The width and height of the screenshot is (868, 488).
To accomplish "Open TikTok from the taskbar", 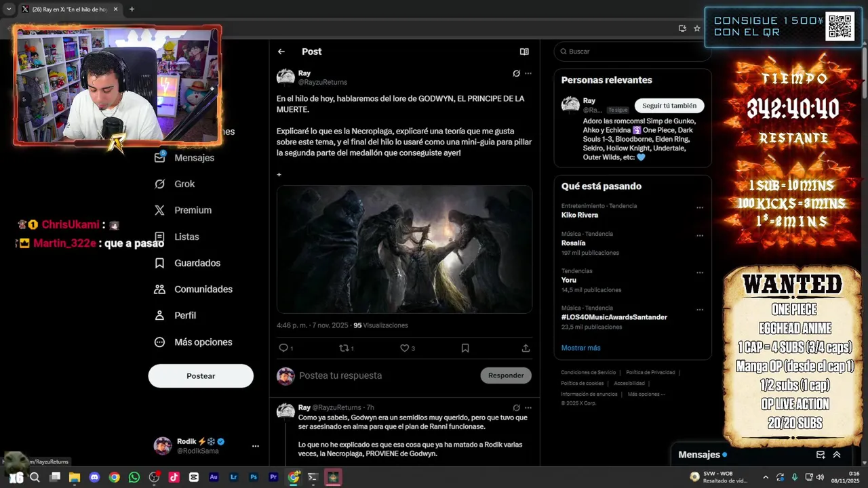I will point(174,477).
